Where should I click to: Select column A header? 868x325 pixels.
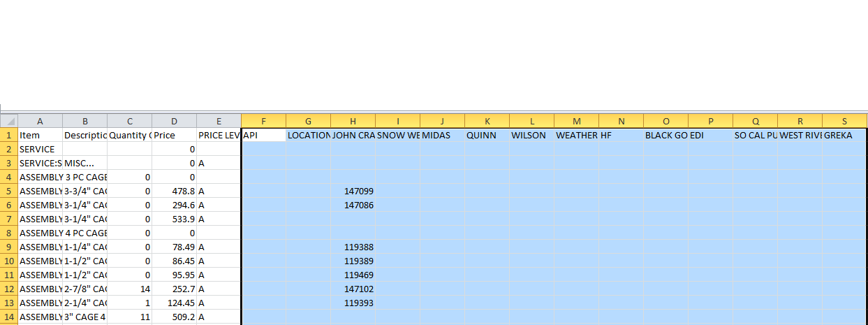40,121
